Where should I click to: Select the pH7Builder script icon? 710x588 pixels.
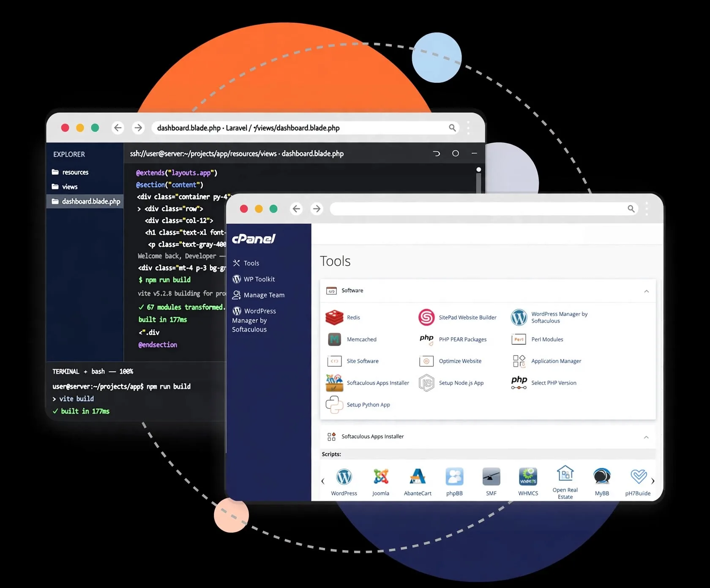tap(639, 477)
